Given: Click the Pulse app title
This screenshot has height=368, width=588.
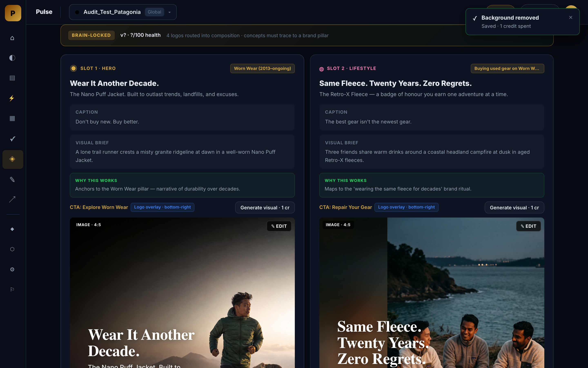Looking at the screenshot, I should coord(44,12).
